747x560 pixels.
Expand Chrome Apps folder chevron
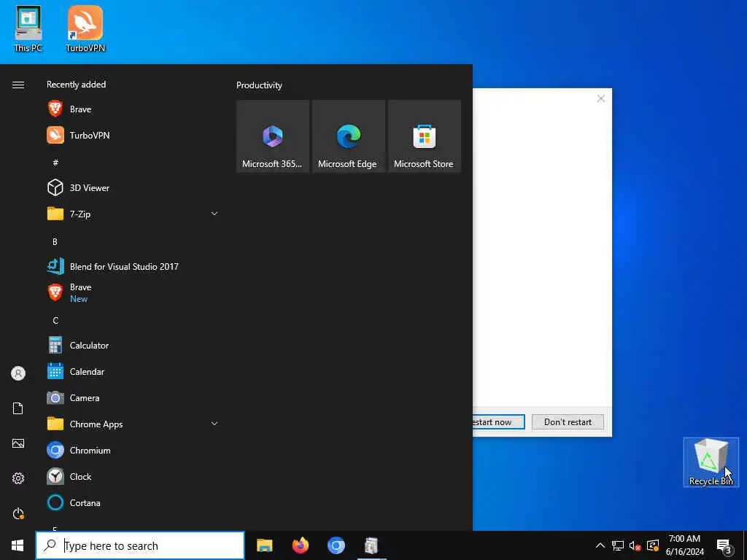(214, 424)
